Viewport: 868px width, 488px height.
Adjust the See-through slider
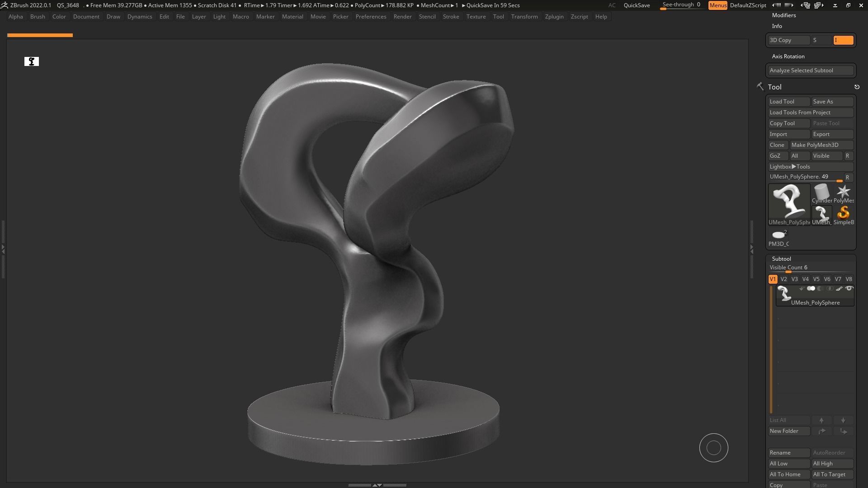(x=682, y=5)
